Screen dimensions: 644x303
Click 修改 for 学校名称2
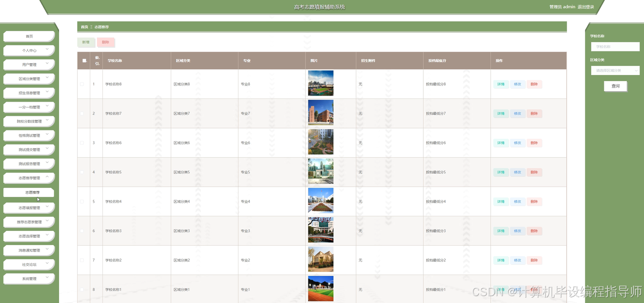click(517, 260)
